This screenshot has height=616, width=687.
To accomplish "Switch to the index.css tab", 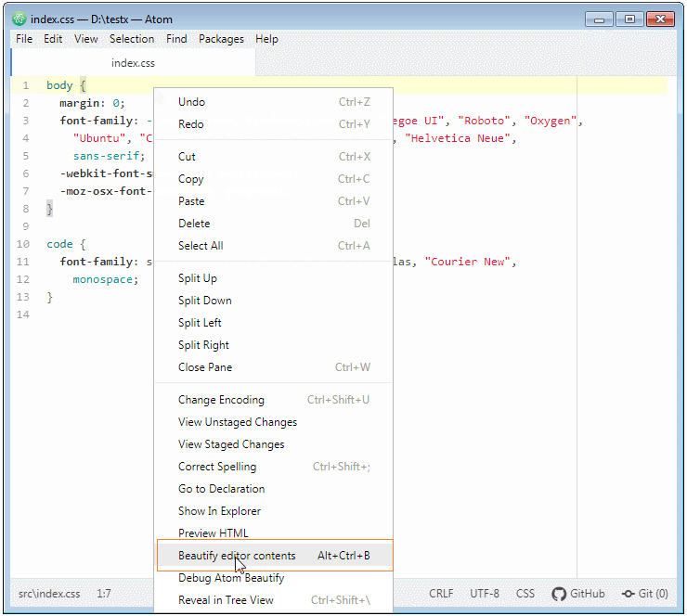I will click(x=133, y=63).
